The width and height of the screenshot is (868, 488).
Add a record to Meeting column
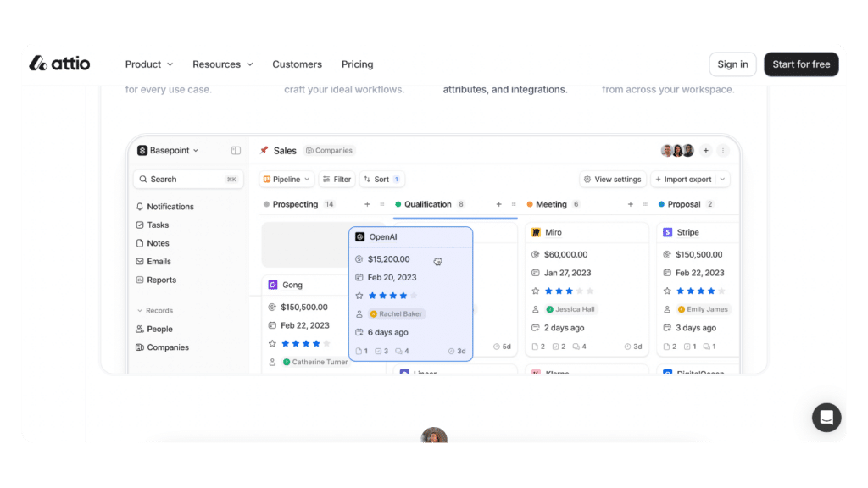coord(630,204)
